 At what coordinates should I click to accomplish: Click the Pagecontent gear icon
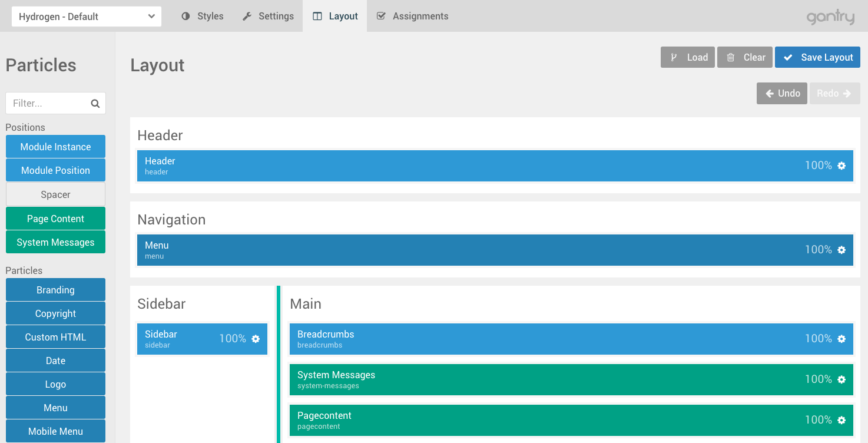click(x=842, y=420)
